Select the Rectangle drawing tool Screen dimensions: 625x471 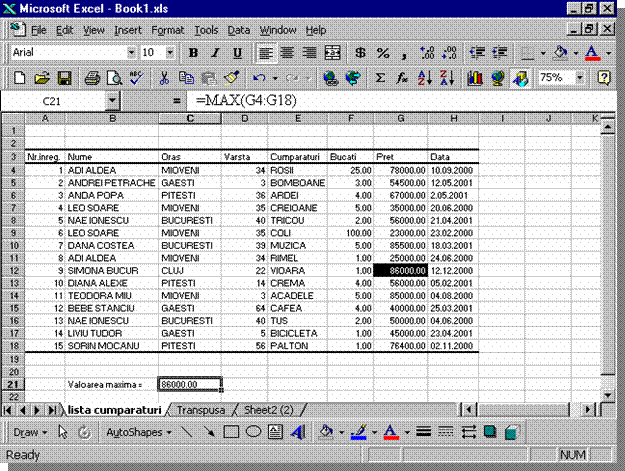pyautogui.click(x=231, y=433)
